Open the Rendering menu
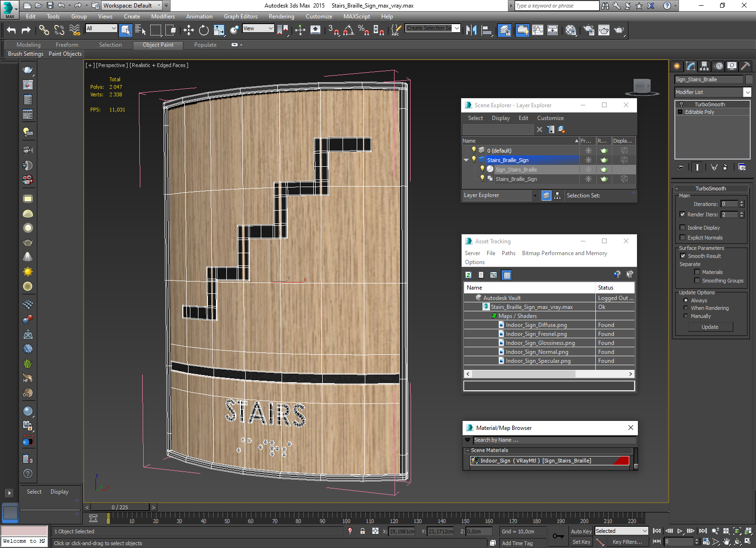756x548 pixels. pos(281,17)
